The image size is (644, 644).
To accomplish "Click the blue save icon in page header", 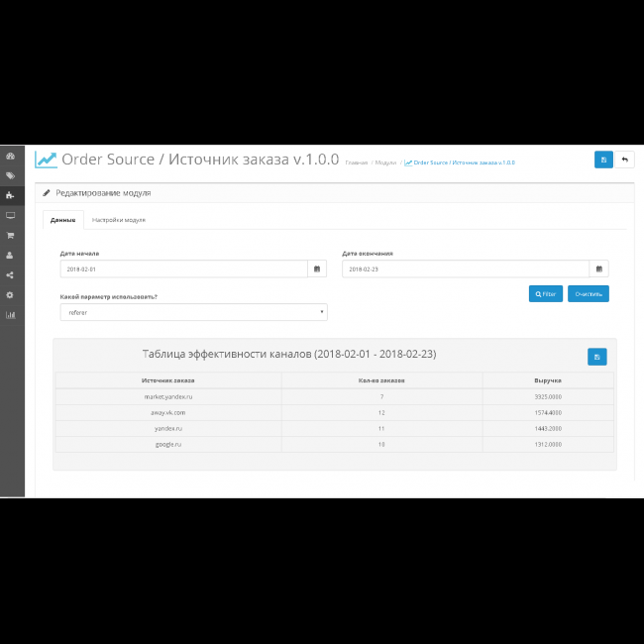I will (603, 160).
